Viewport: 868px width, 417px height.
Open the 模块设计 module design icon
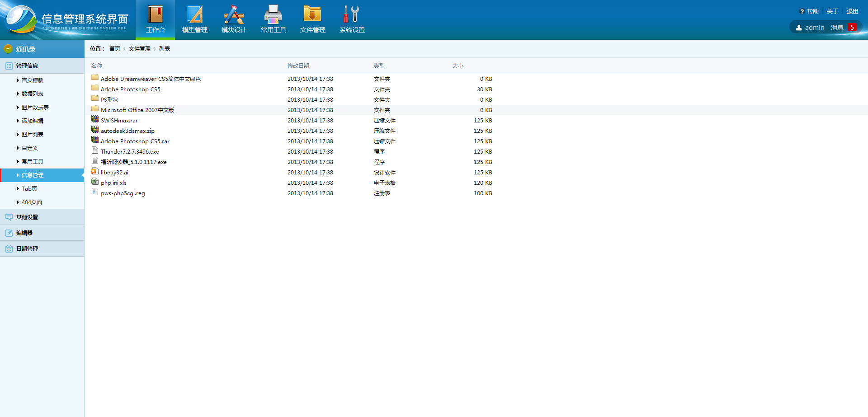(234, 15)
